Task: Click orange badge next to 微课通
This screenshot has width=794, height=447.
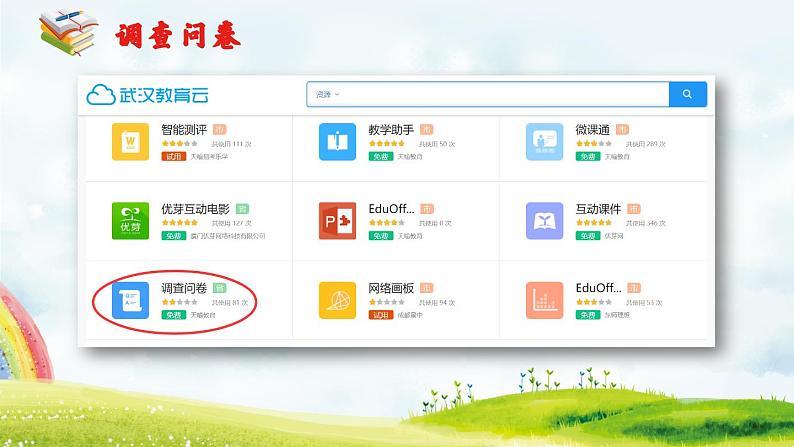Action: pyautogui.click(x=622, y=130)
